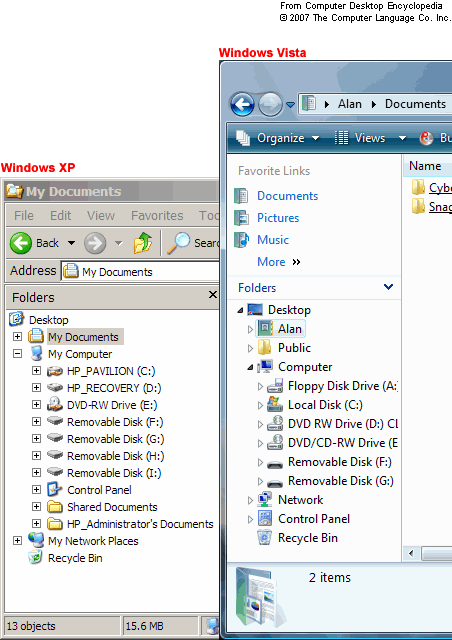Expand Alan node in Vista tree
Screen dimensions: 452x640
coord(251,329)
